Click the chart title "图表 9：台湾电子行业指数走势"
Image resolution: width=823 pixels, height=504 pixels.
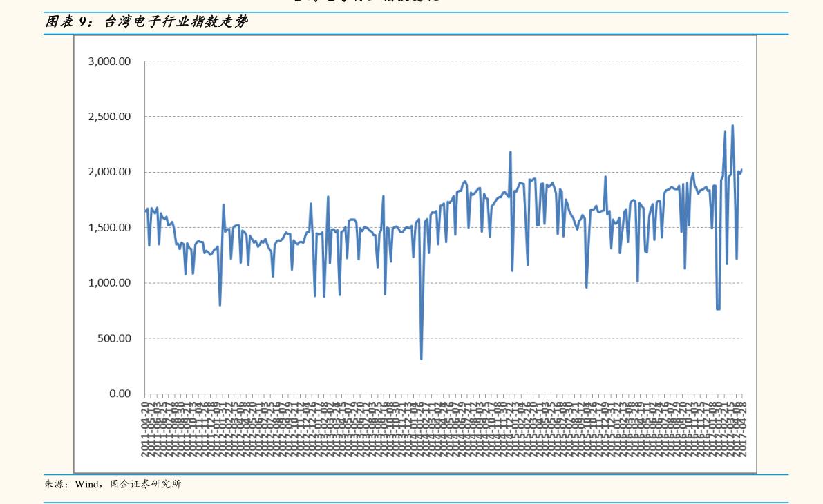pos(146,21)
